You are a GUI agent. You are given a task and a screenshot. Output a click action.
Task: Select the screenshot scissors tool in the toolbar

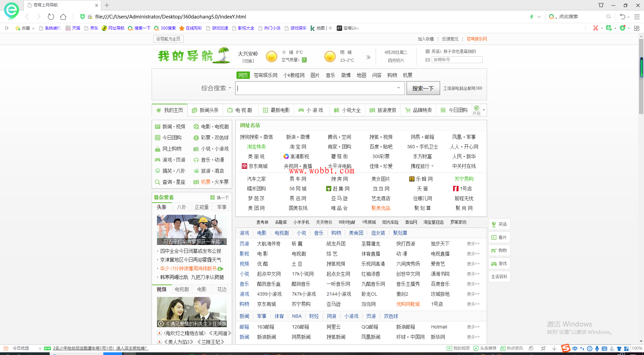pos(596,28)
